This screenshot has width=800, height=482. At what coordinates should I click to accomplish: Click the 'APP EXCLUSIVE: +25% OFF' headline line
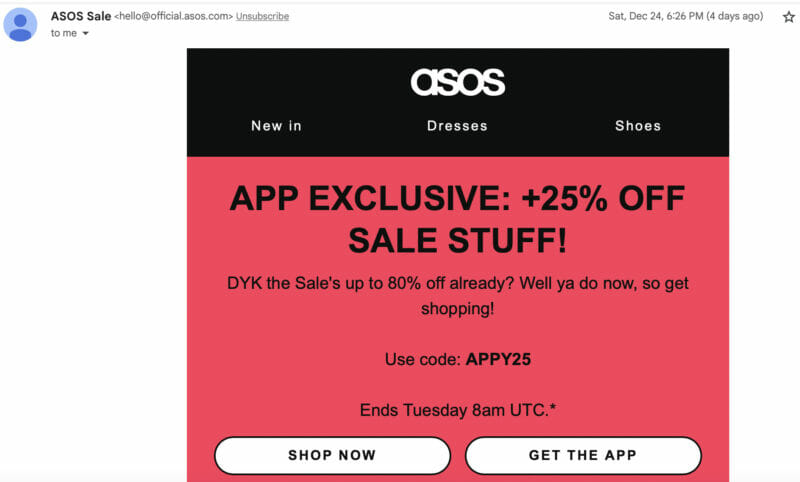coord(457,199)
